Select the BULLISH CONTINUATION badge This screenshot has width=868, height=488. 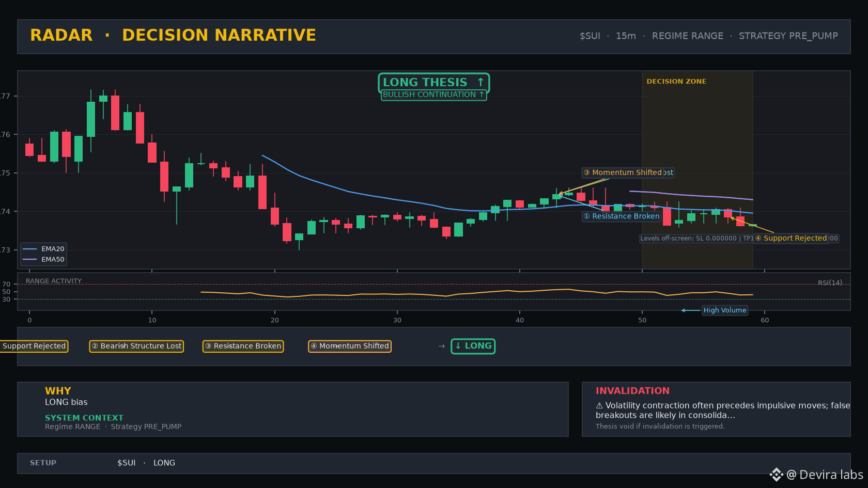[x=433, y=95]
